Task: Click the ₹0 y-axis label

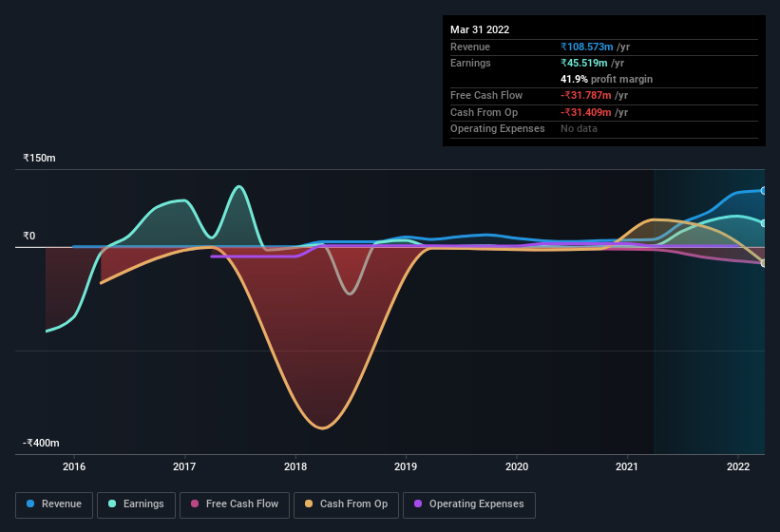Action: click(29, 236)
